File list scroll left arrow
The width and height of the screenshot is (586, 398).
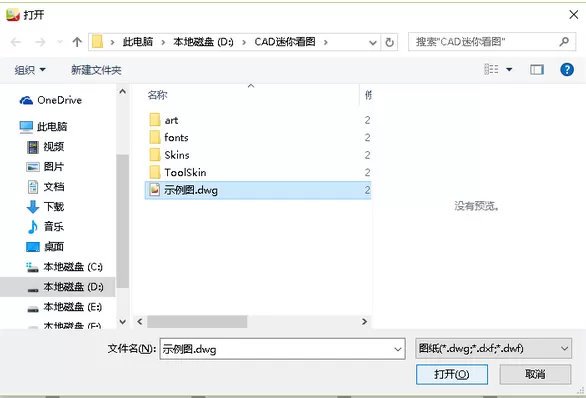(140, 321)
